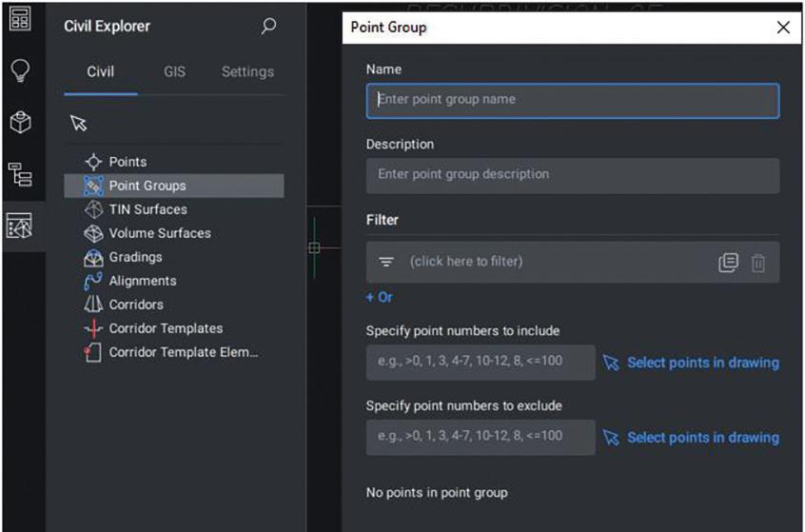Click the Corridor Templates icon
This screenshot has height=532, width=805.
pos(93,328)
